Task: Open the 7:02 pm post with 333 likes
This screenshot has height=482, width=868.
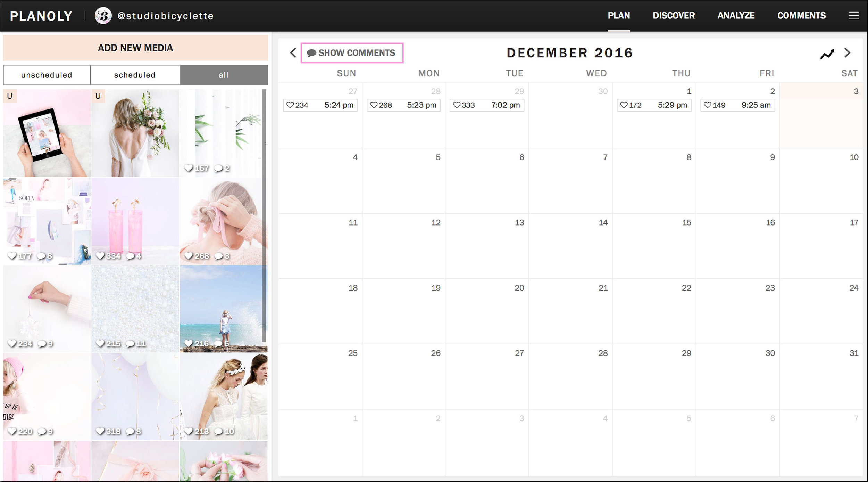Action: click(487, 105)
